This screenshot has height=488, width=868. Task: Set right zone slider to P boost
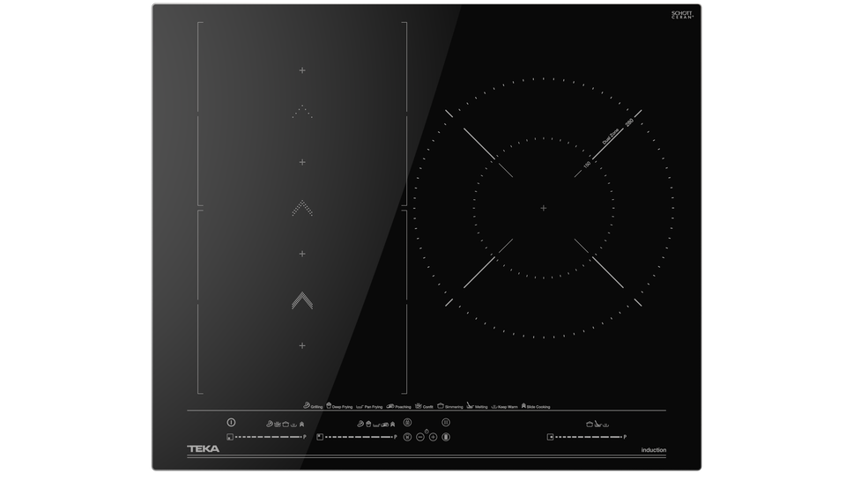[x=625, y=437]
